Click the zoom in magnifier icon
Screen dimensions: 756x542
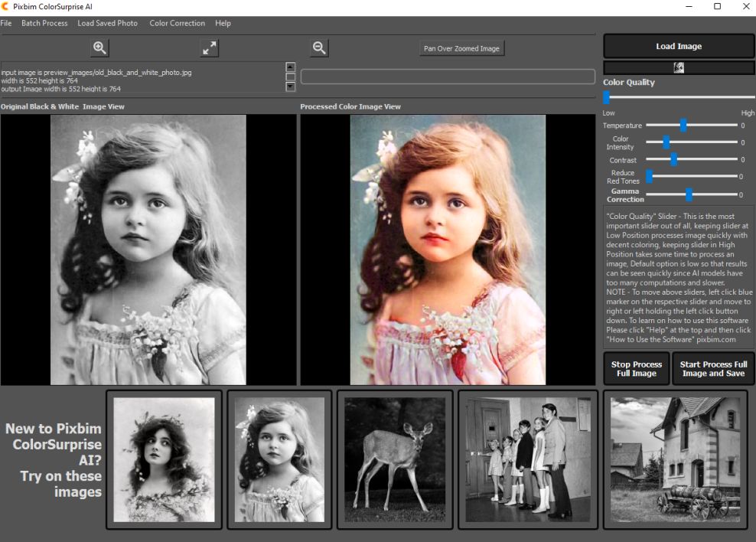99,47
